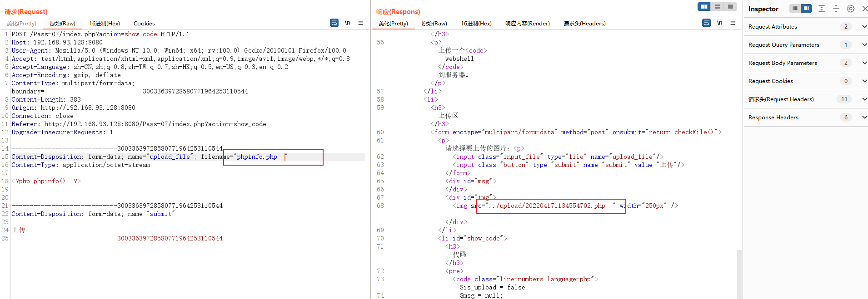Open the Request panel hamburger options menu
The width and height of the screenshot is (868, 299).
(x=360, y=23)
